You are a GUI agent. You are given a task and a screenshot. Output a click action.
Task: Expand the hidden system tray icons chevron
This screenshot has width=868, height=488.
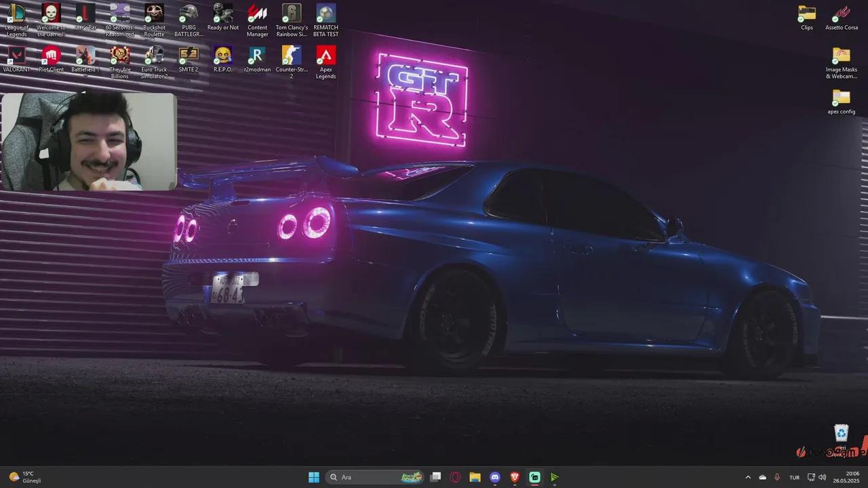[x=748, y=477]
